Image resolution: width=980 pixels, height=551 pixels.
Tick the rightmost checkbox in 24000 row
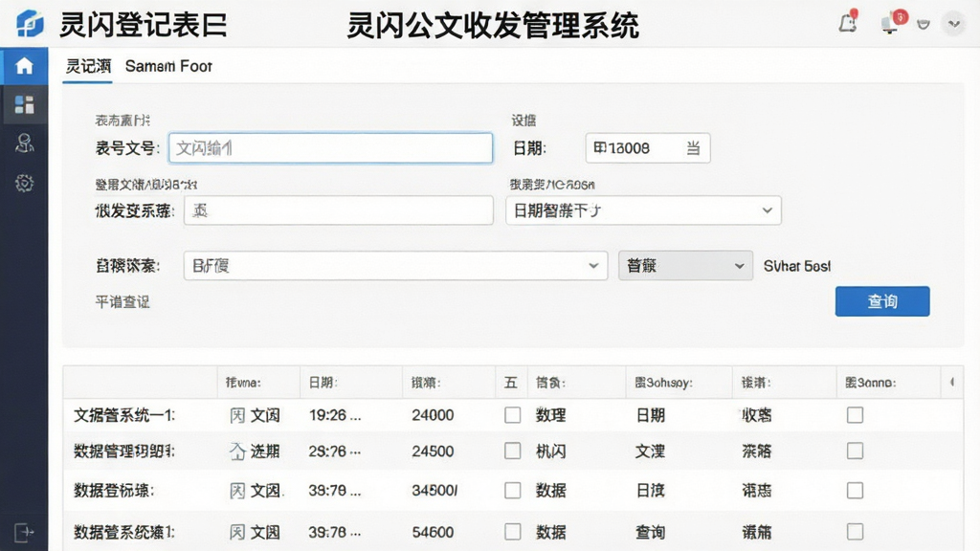click(x=855, y=415)
